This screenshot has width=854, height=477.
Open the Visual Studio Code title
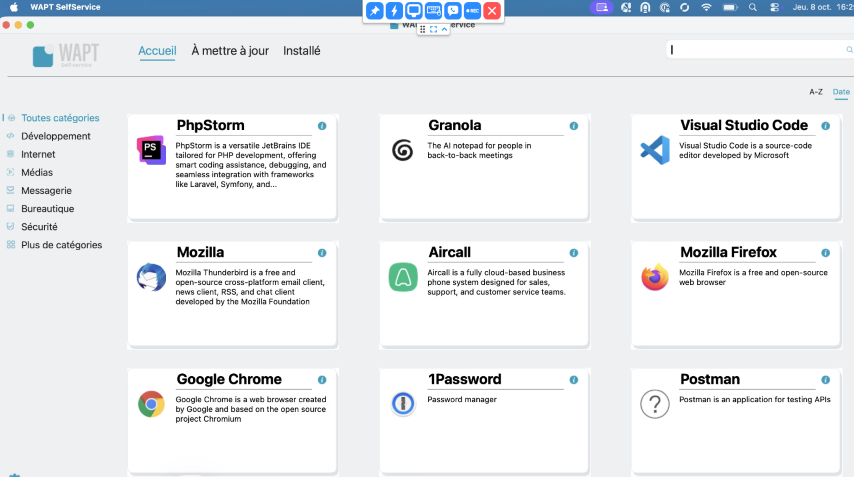click(x=744, y=125)
